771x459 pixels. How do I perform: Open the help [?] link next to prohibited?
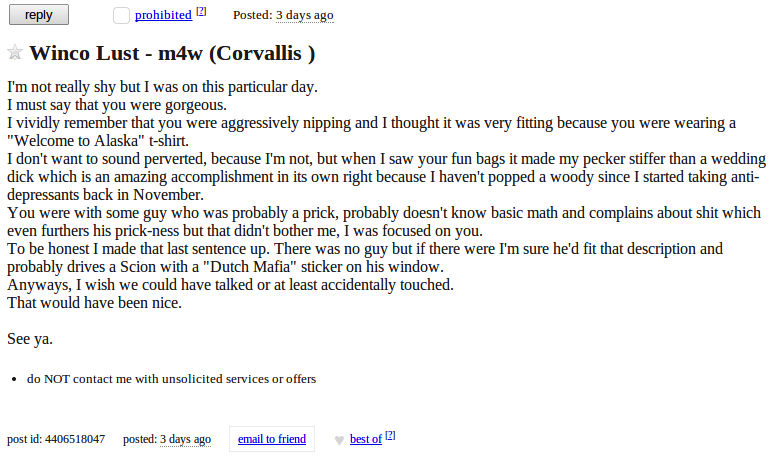coord(201,11)
